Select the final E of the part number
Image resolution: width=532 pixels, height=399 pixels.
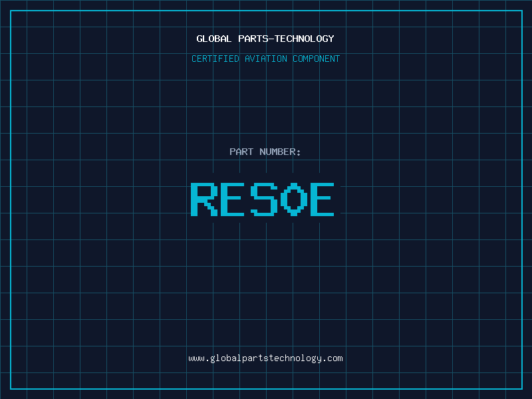pos(323,199)
